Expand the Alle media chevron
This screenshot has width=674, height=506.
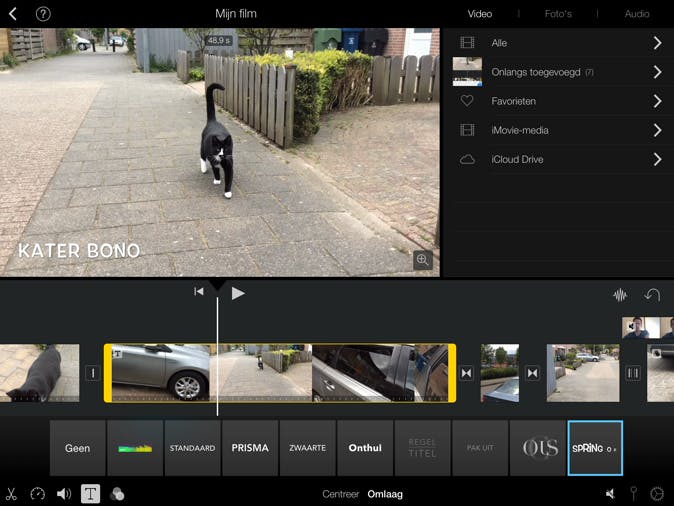click(x=657, y=43)
